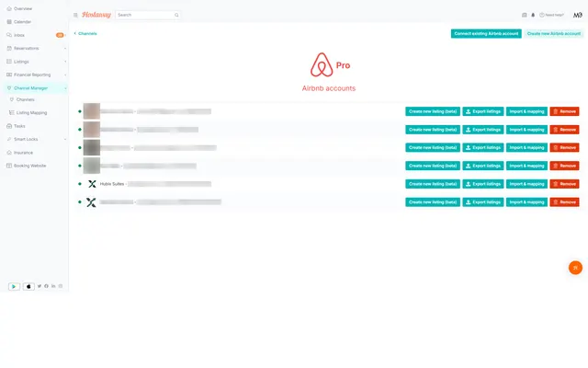Click the Listing Mapping list icon

(x=12, y=112)
